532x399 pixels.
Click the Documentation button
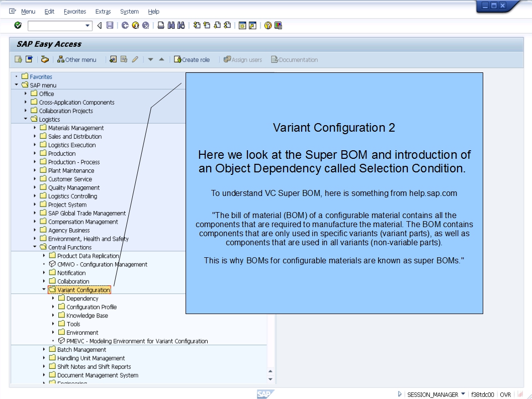tap(295, 60)
